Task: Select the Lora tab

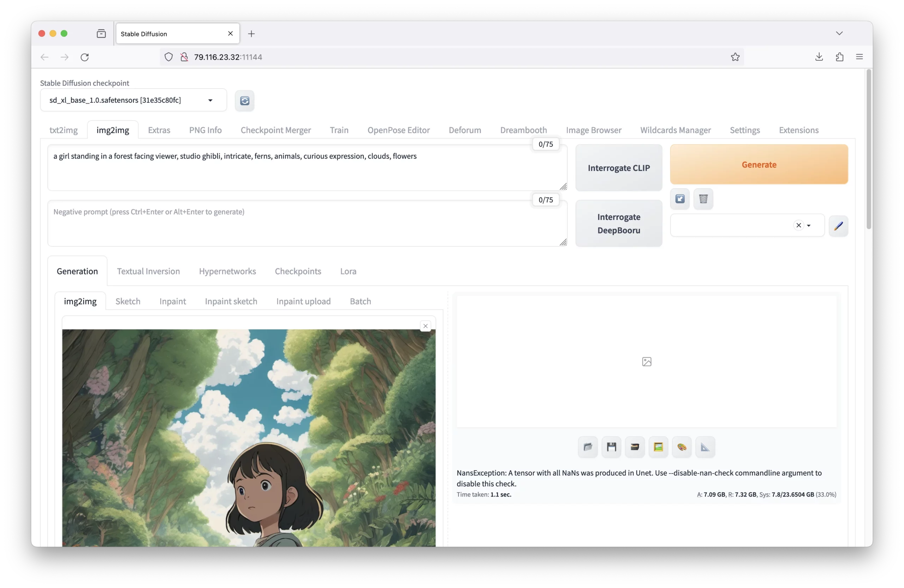Action: 348,271
